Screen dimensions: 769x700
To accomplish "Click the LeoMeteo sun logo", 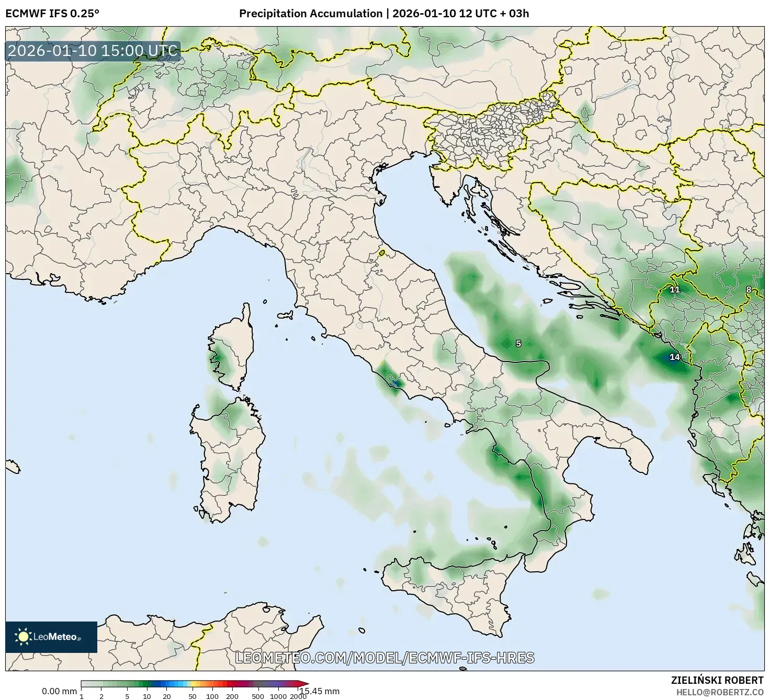I will coord(23,636).
